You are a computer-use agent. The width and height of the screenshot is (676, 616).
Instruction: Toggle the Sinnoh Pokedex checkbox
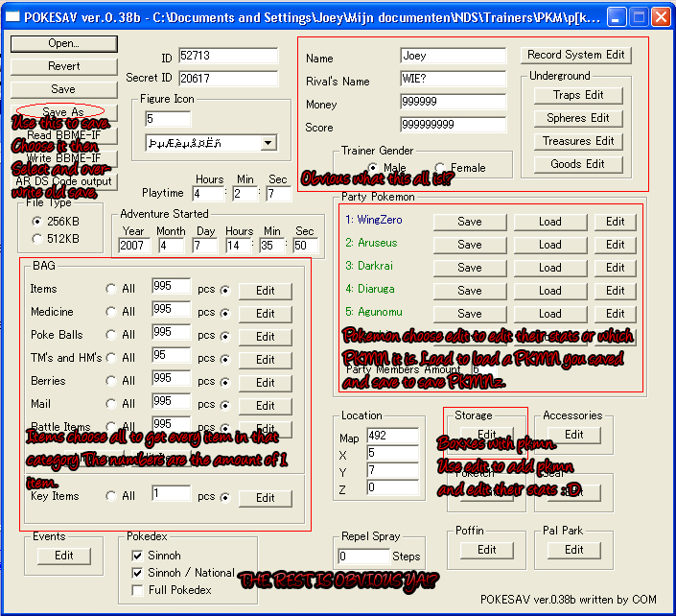click(137, 556)
